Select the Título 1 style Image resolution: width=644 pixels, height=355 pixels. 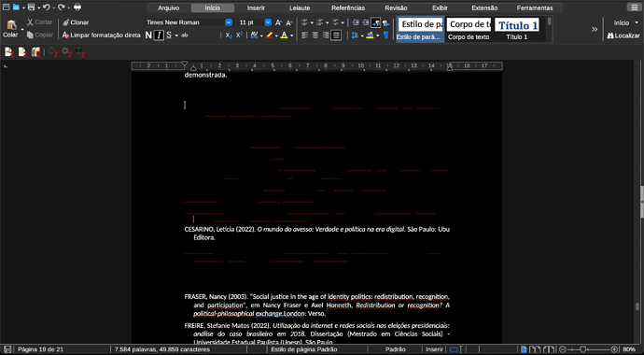click(517, 30)
